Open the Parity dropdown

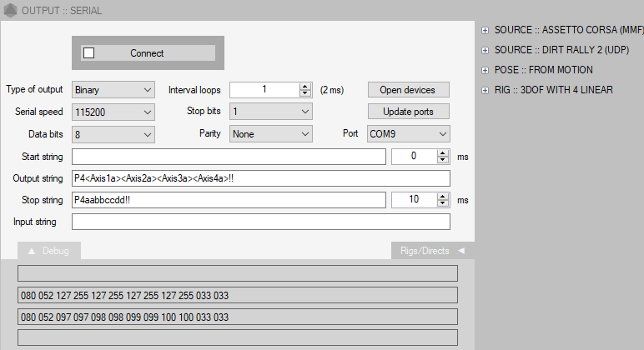[x=270, y=133]
